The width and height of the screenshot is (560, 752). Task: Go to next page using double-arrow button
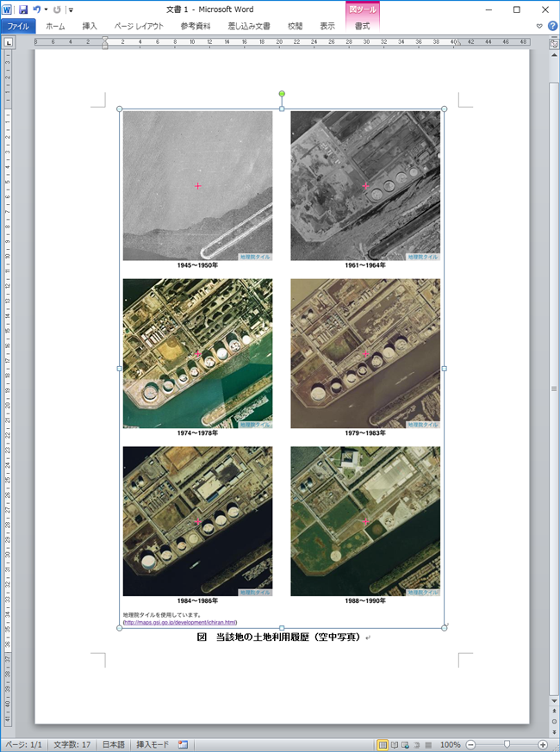point(554,732)
